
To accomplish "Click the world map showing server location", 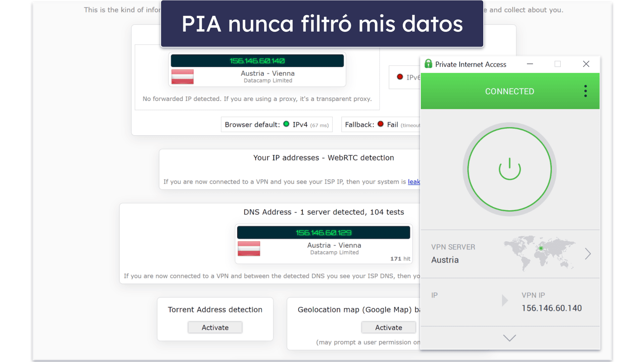I will pos(539,253).
